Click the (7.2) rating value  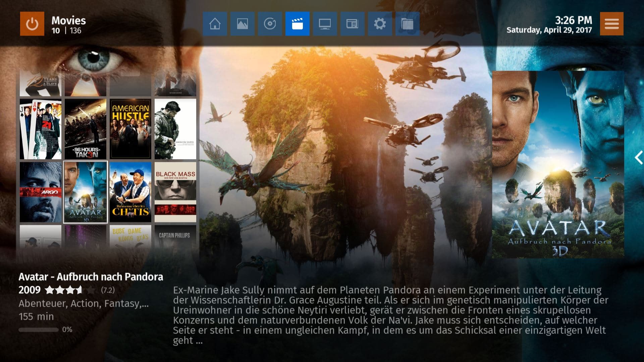coord(108,290)
